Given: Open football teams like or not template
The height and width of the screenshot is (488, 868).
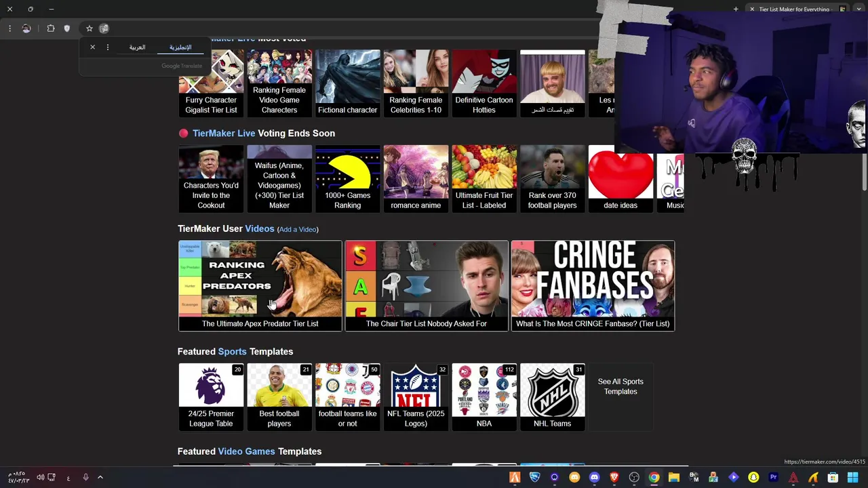Looking at the screenshot, I should click(348, 396).
